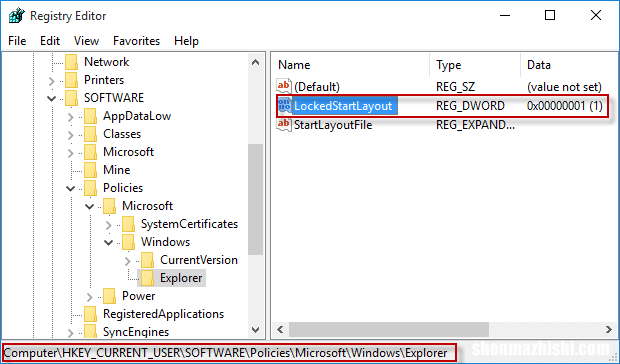
Task: Expand the AppDataLow key
Action: pos(70,117)
